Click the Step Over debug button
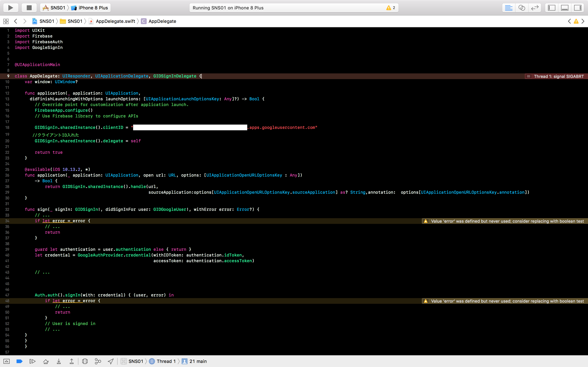 (x=46, y=361)
